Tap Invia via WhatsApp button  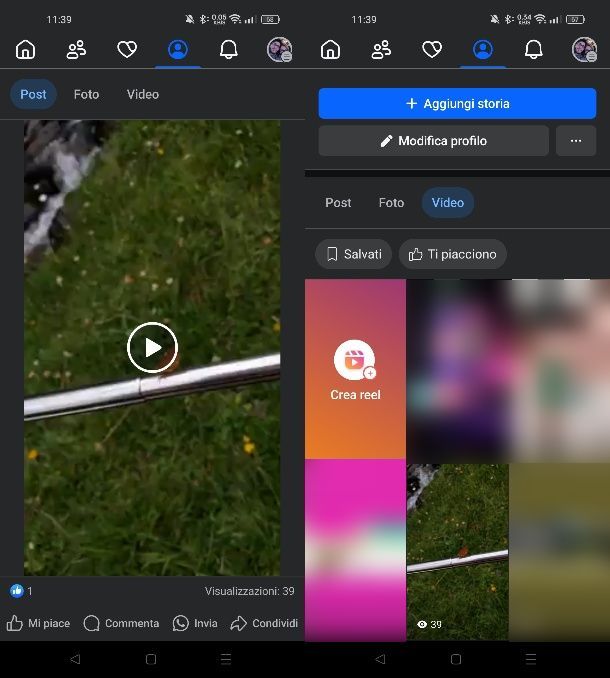(195, 623)
